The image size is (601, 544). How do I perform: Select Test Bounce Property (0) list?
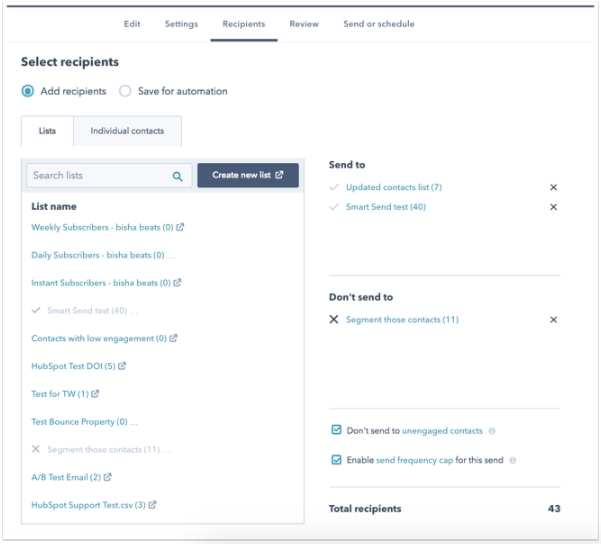(x=79, y=422)
